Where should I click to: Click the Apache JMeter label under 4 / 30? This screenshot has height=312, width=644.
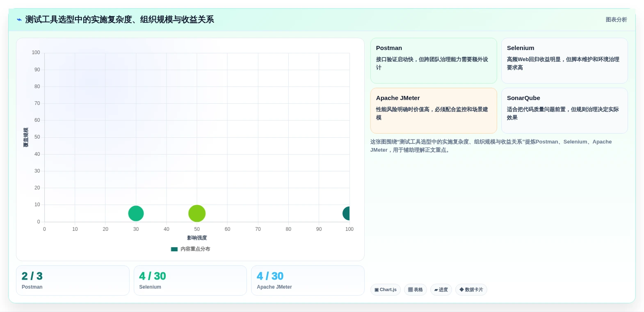[274, 287]
